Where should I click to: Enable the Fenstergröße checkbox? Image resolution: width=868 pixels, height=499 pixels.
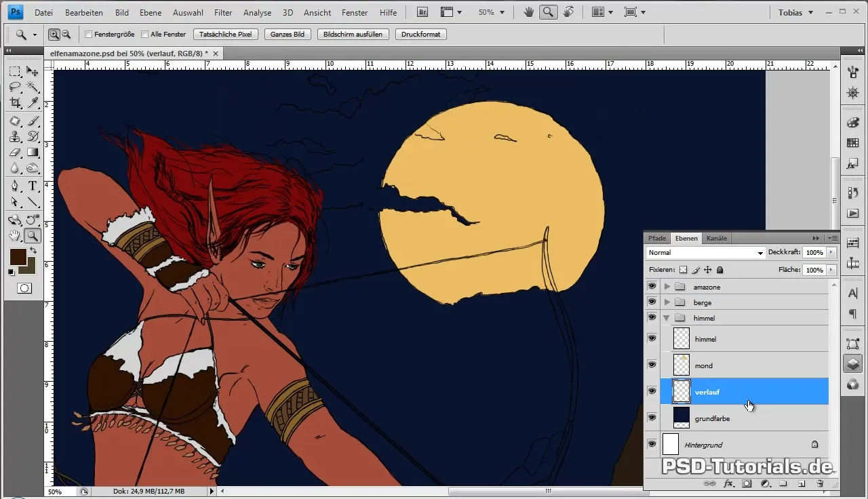89,35
